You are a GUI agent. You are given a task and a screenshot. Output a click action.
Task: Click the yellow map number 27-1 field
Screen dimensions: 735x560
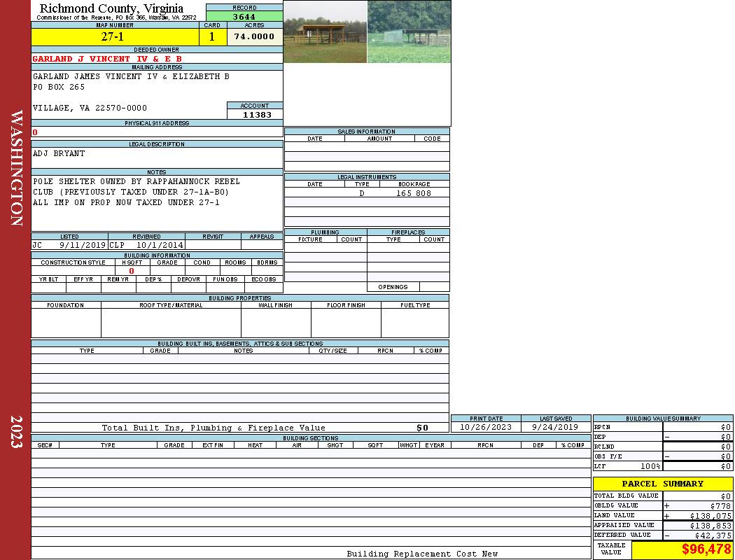coord(115,37)
